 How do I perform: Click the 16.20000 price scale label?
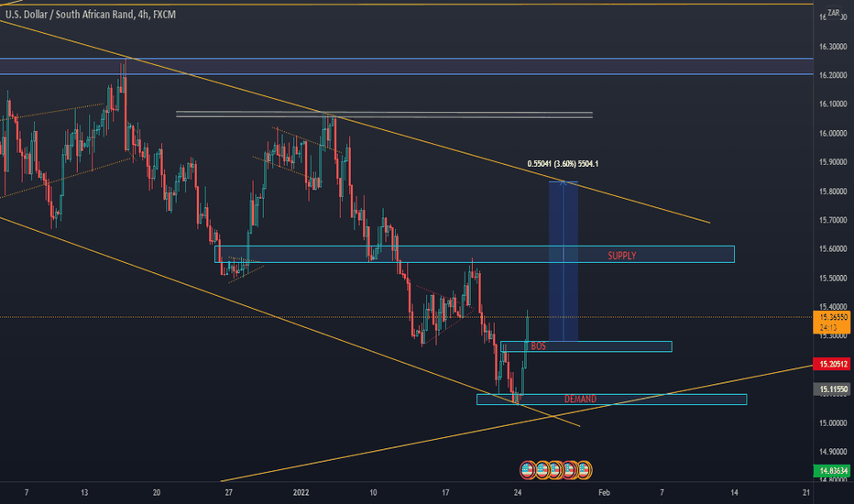(833, 75)
